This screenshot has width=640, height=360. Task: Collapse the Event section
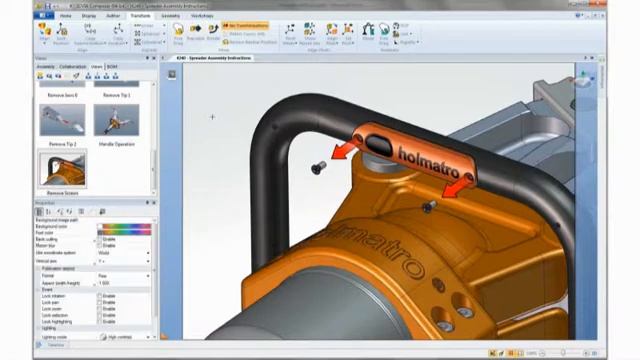pyautogui.click(x=39, y=289)
